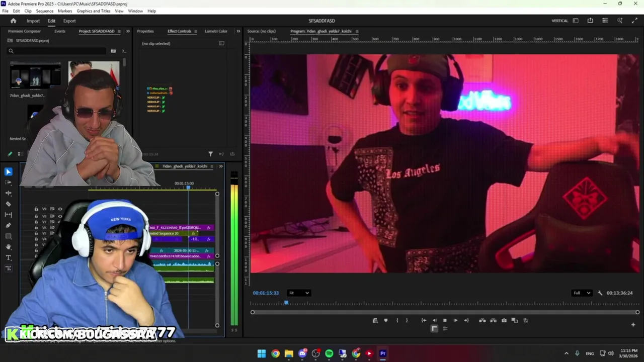
Task: Open Program monitor wrench settings
Action: tap(600, 293)
